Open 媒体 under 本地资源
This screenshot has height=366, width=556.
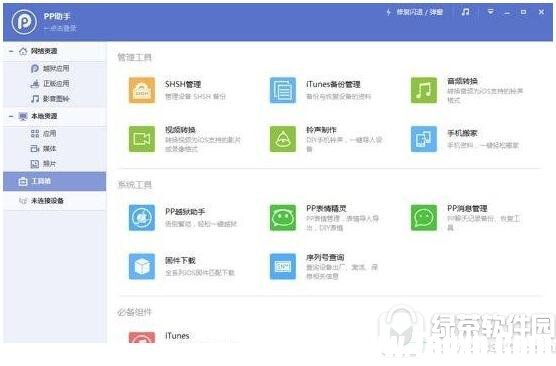click(x=44, y=149)
